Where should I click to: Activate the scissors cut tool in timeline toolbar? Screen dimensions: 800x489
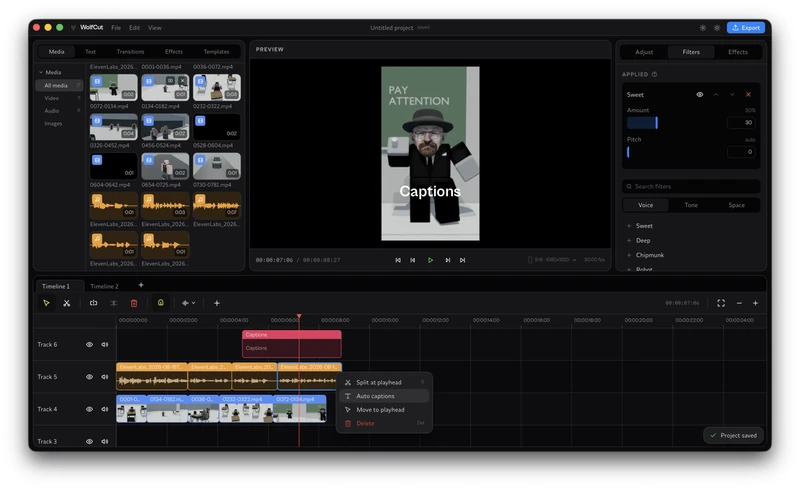(66, 303)
